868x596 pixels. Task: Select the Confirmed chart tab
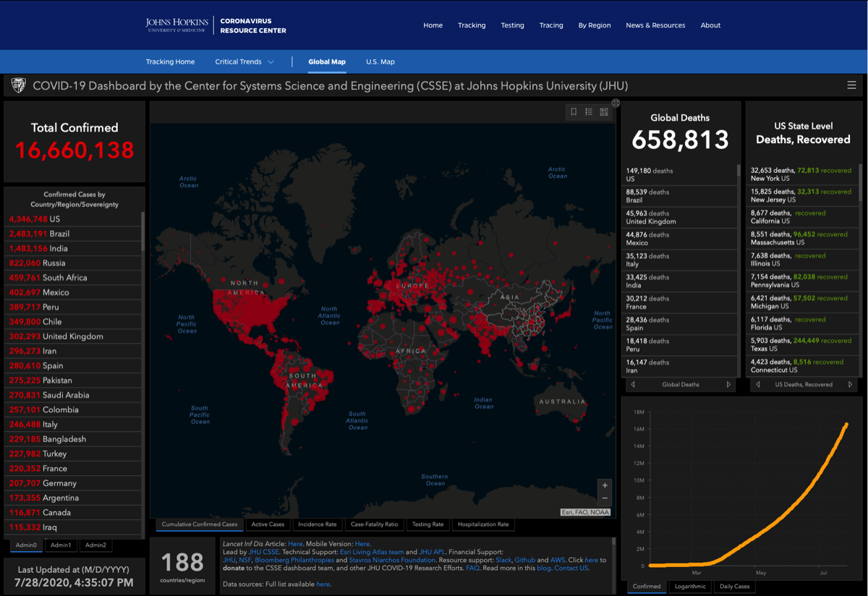point(647,586)
